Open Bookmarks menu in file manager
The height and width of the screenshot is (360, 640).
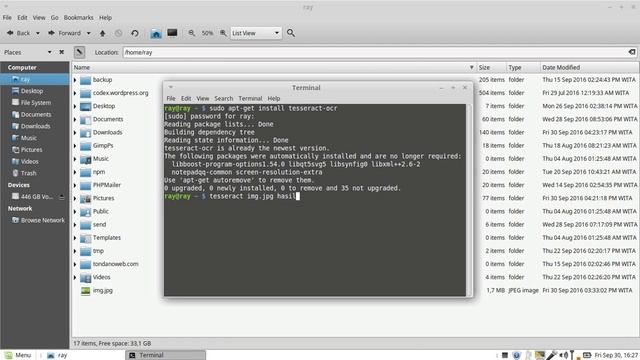[78, 18]
